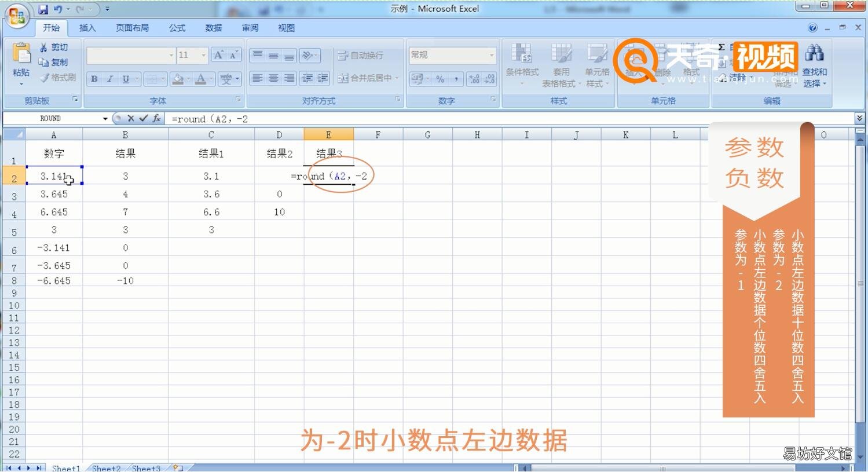The height and width of the screenshot is (472, 868).
Task: Click Increase Font Size large A
Action: [x=219, y=55]
